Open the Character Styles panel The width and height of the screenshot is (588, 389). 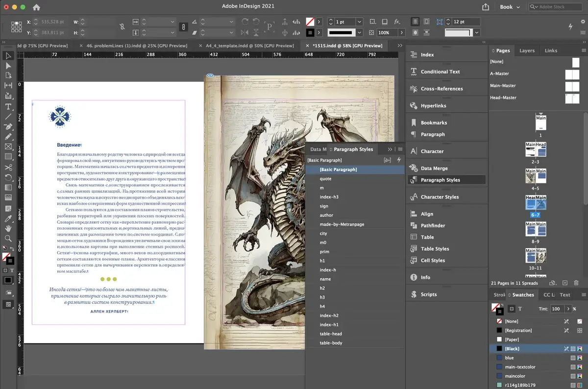tap(440, 197)
